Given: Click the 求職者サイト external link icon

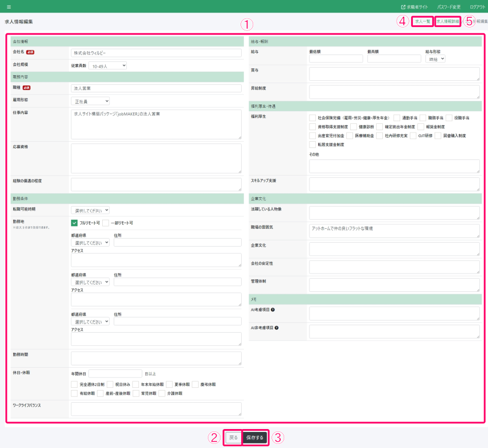Looking at the screenshot, I should [x=403, y=7].
